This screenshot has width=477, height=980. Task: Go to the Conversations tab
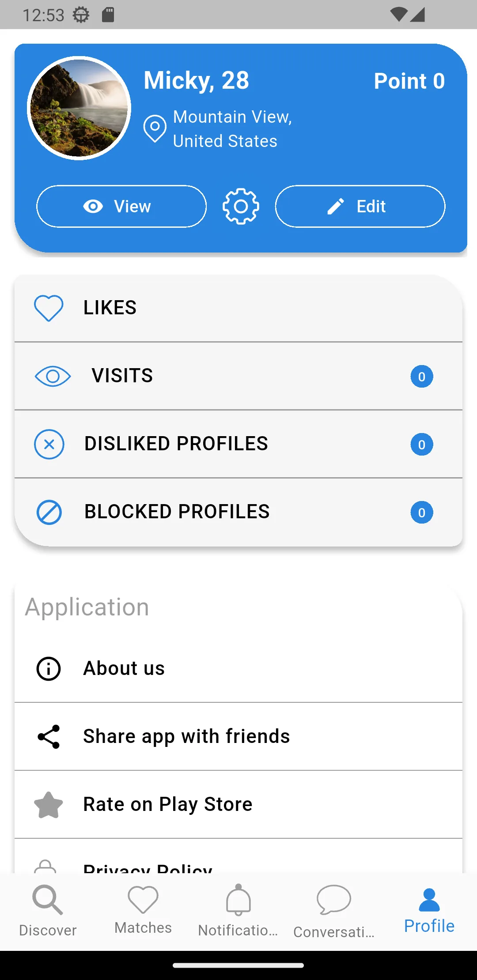pyautogui.click(x=334, y=911)
